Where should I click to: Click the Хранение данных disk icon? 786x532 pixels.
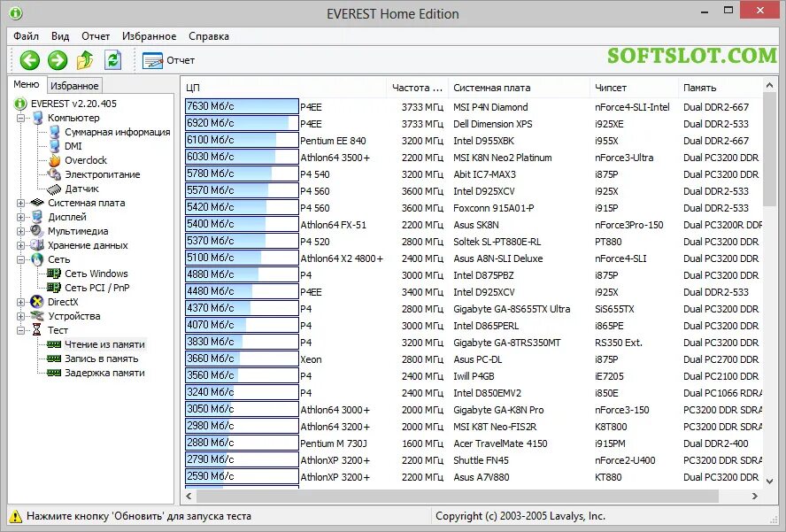37,245
